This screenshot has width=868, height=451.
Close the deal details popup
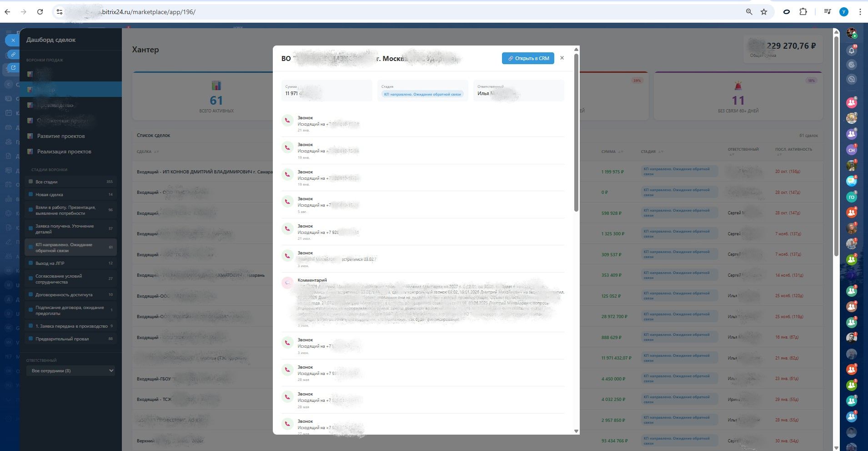pyautogui.click(x=562, y=58)
